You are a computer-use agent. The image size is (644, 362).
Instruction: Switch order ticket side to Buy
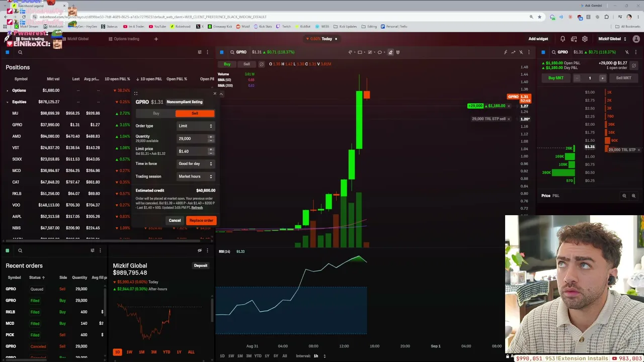pos(156,114)
